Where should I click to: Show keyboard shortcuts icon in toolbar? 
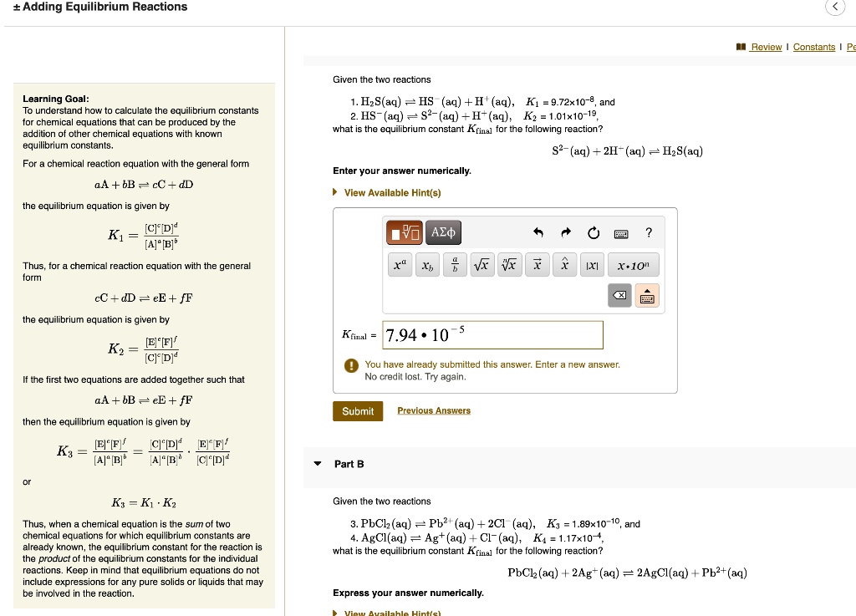(621, 234)
